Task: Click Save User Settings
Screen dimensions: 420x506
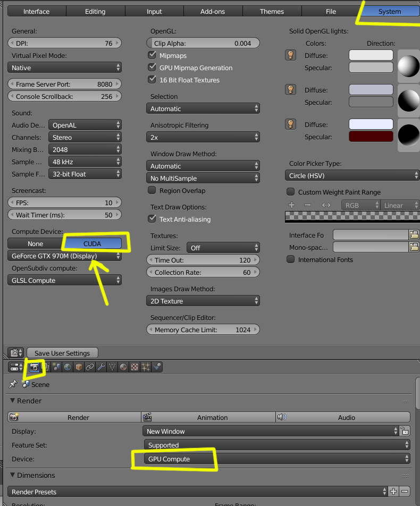Action: pyautogui.click(x=62, y=353)
